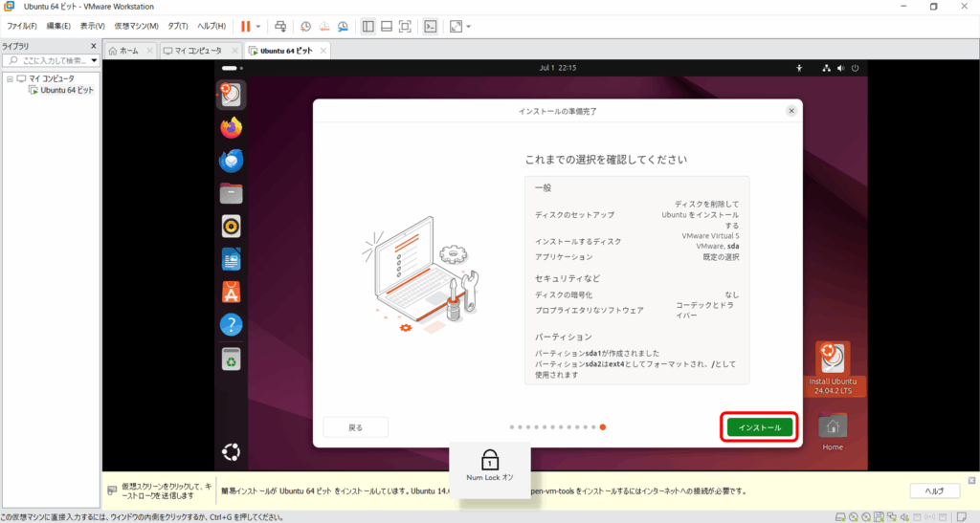Collapse the マイ コンピュータ tree node
980x523 pixels.
[x=10, y=78]
